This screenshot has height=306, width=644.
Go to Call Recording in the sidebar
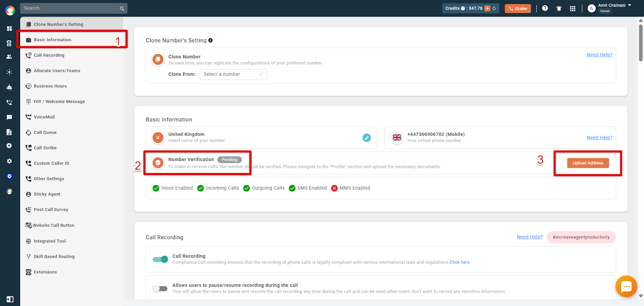pos(72,55)
